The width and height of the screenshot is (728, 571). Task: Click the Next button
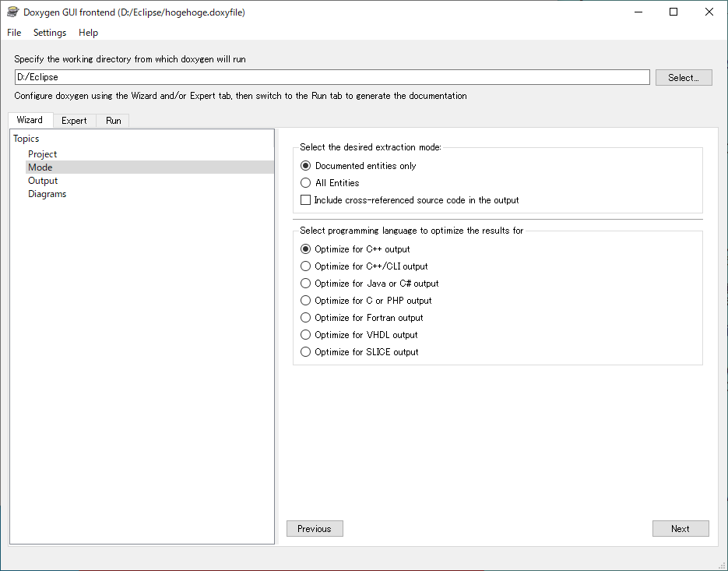[681, 528]
